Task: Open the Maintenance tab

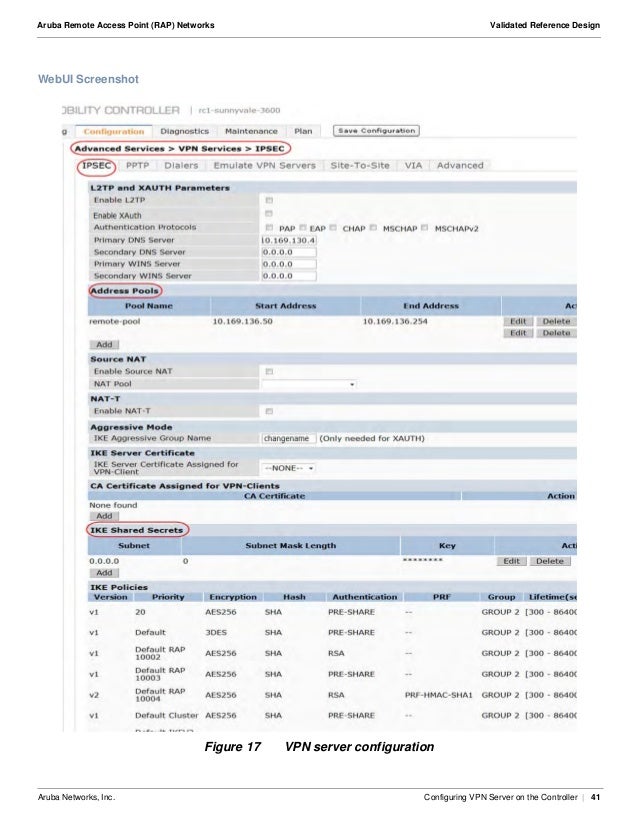Action: coord(251,131)
